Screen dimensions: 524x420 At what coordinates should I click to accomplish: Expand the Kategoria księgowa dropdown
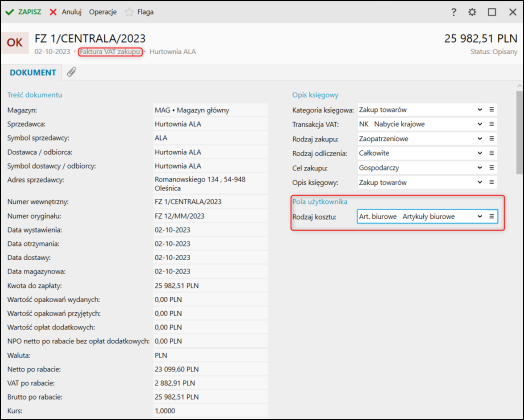point(480,110)
